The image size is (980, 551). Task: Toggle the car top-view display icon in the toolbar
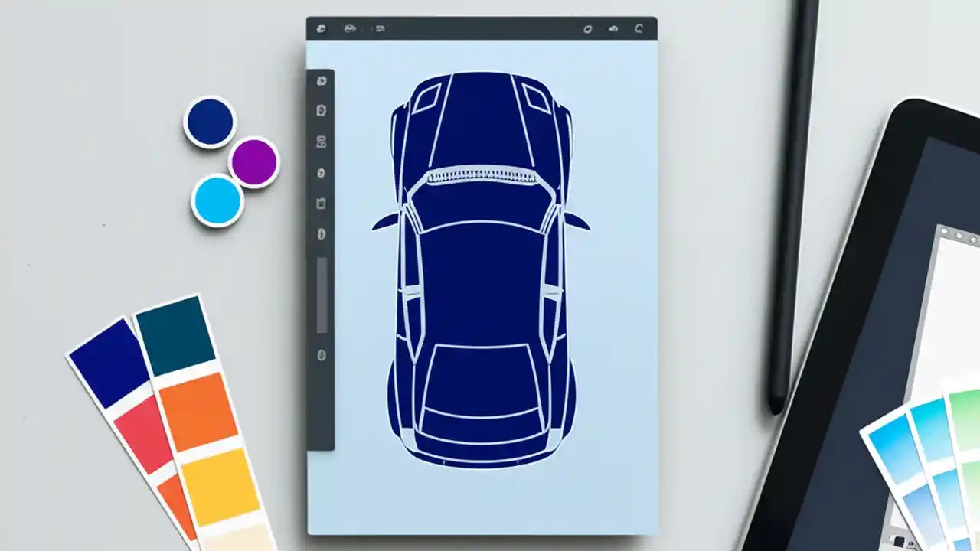pos(350,28)
